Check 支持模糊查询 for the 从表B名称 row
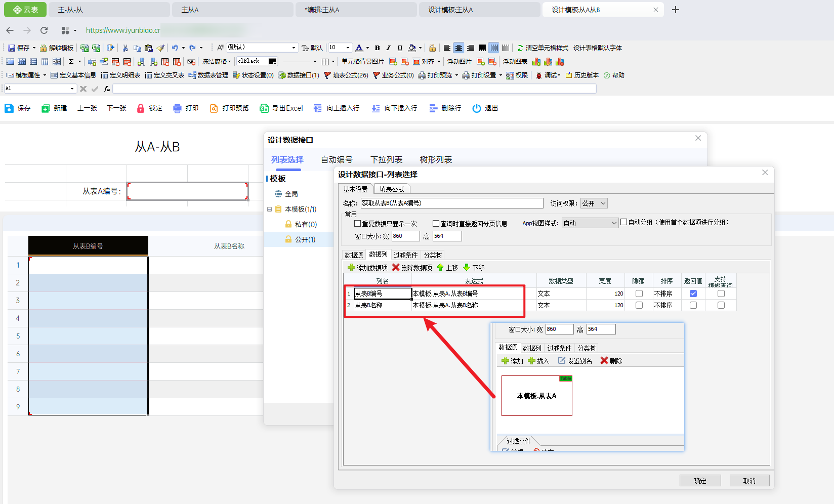Viewport: 834px width, 504px height. click(x=721, y=305)
